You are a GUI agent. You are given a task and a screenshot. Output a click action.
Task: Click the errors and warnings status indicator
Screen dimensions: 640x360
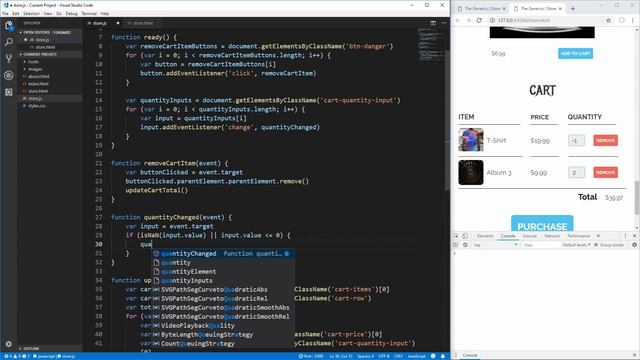(16, 356)
